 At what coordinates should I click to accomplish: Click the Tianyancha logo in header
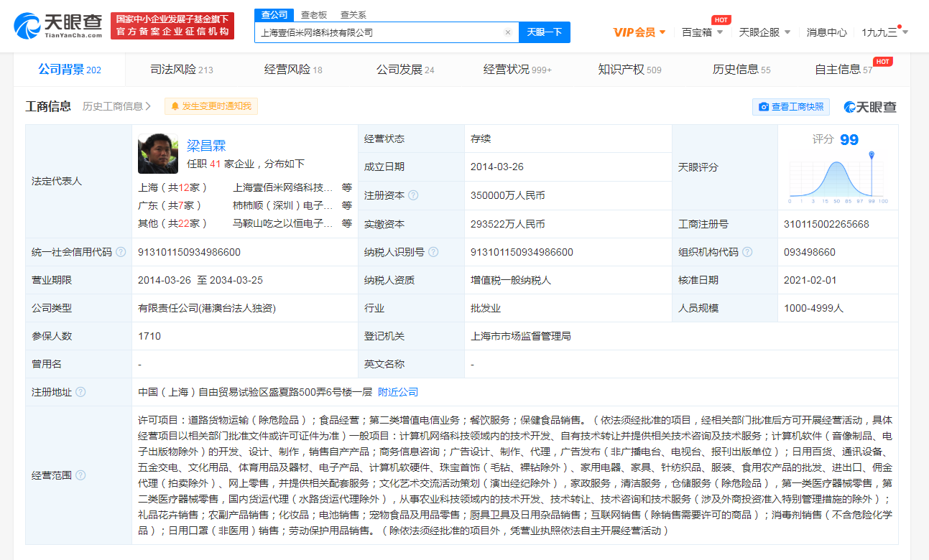[x=59, y=26]
